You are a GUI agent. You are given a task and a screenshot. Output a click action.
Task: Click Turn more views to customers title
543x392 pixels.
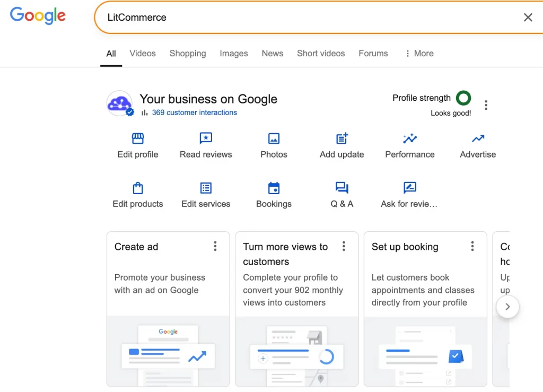(x=285, y=254)
